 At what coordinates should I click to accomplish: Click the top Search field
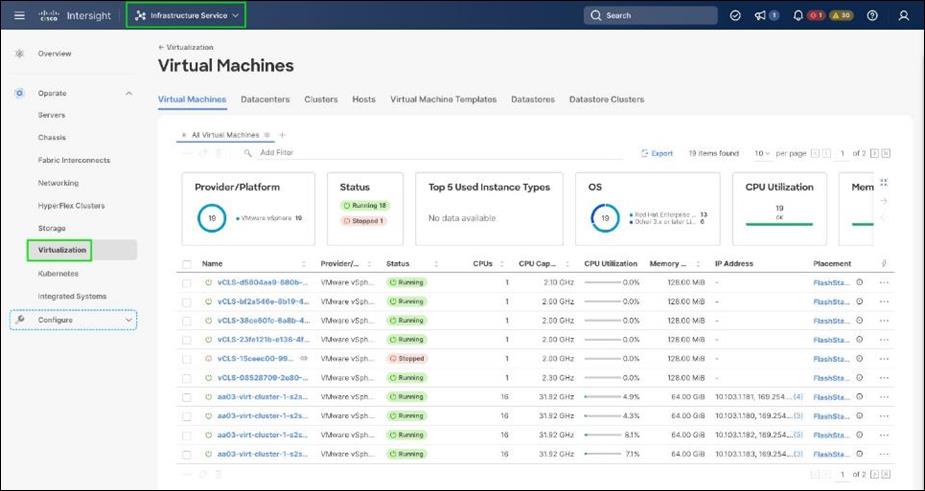[651, 16]
